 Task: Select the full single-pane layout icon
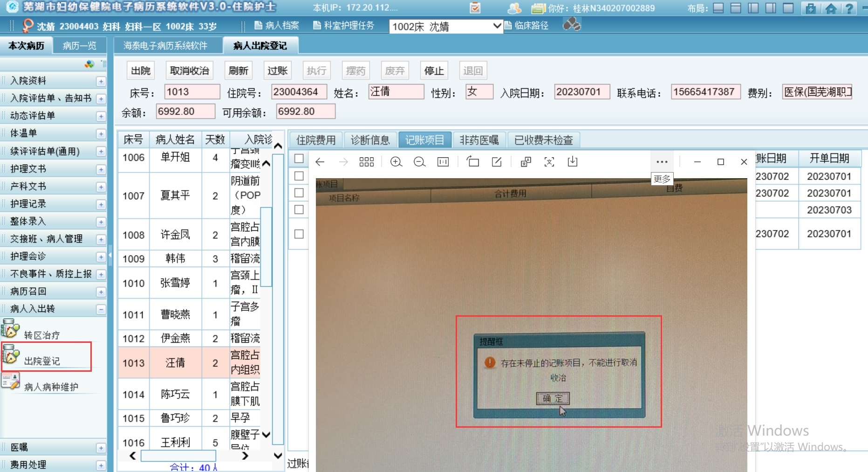[788, 8]
